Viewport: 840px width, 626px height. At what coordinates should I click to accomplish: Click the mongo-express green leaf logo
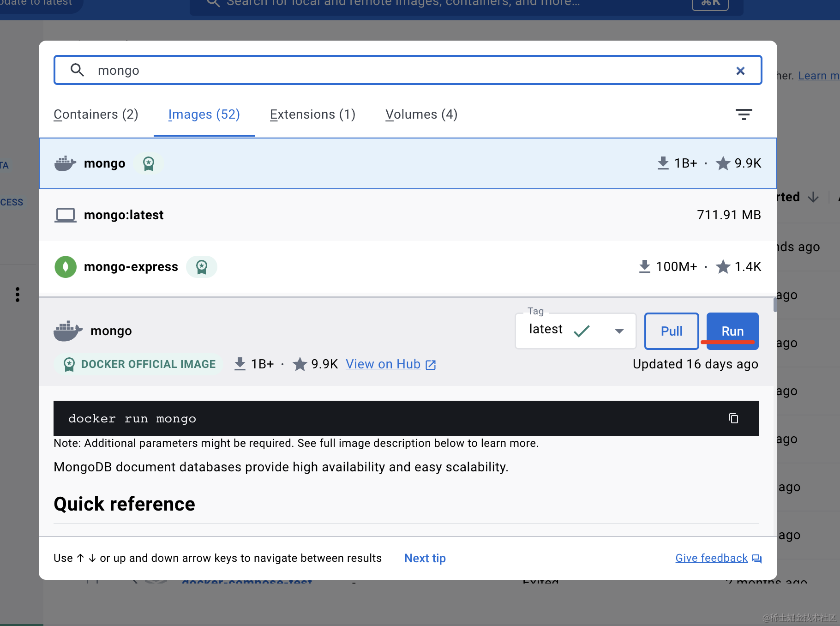(x=66, y=267)
